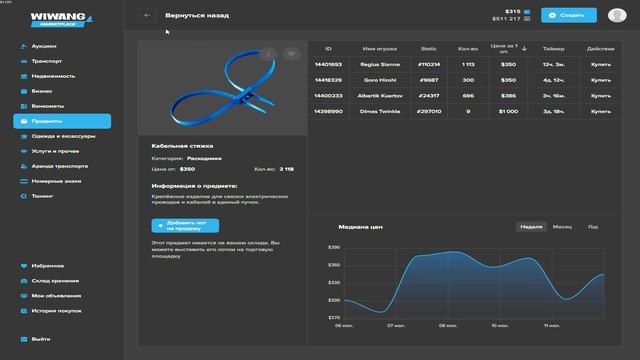This screenshot has width=640, height=360.
Task: Click the Кабельная стяжка item title
Action: tap(182, 146)
